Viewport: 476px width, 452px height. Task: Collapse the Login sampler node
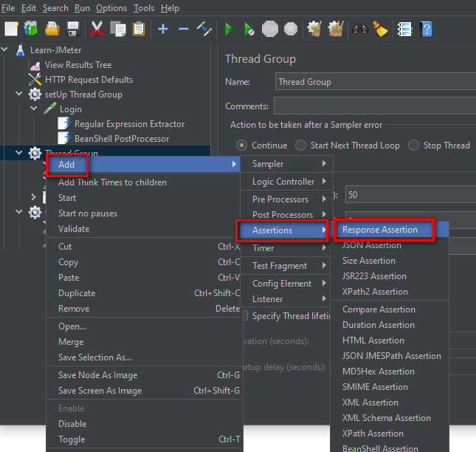pos(34,109)
